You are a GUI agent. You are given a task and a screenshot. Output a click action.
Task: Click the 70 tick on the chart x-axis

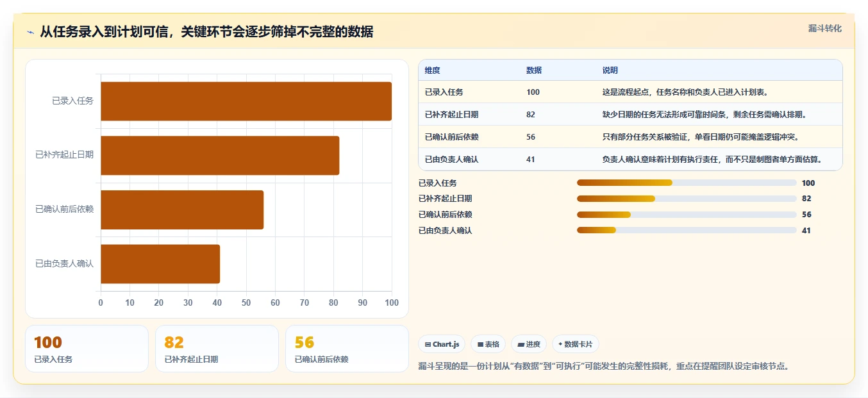305,303
